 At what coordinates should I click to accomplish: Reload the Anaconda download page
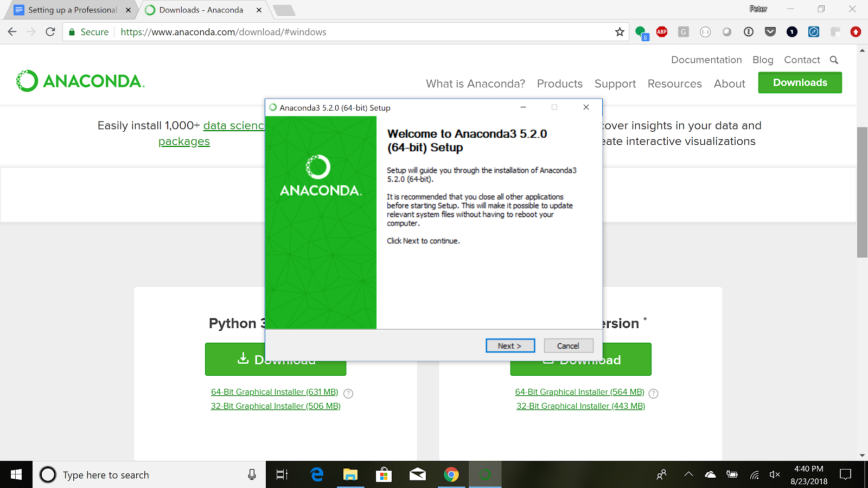[x=50, y=32]
